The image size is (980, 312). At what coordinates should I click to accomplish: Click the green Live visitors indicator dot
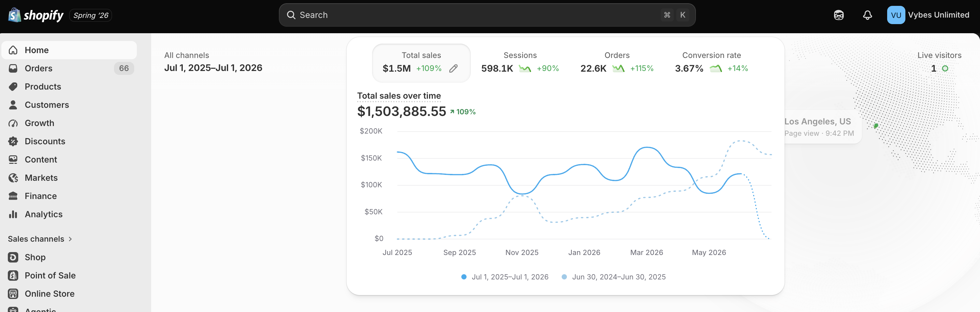tap(945, 68)
